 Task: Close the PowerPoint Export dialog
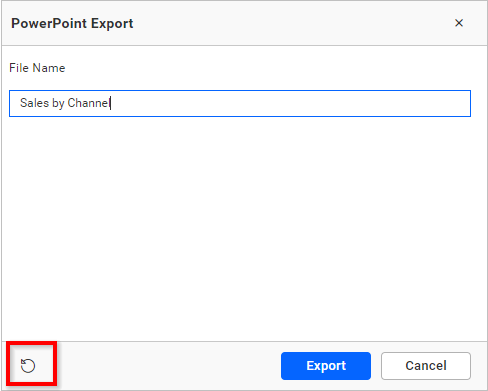click(x=459, y=23)
